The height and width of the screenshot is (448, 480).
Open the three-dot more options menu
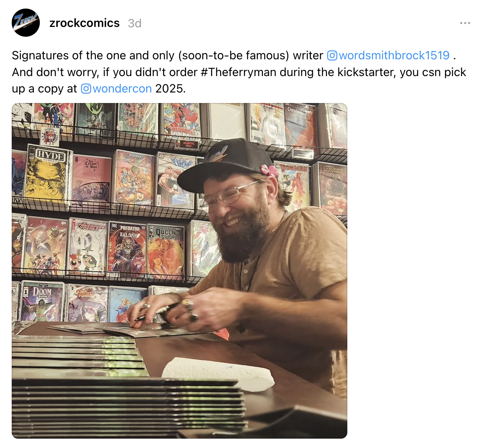pyautogui.click(x=465, y=23)
